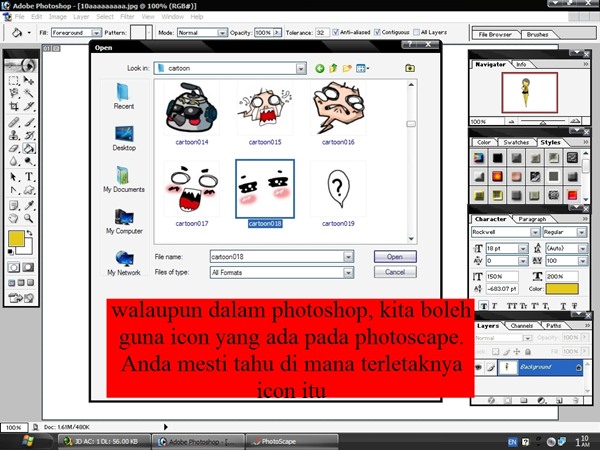This screenshot has height=450, width=600.
Task: Select the Eyedropper tool
Action: click(x=29, y=205)
